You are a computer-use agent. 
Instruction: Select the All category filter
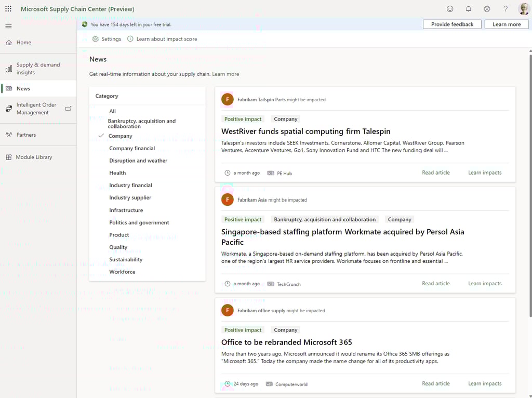click(112, 111)
